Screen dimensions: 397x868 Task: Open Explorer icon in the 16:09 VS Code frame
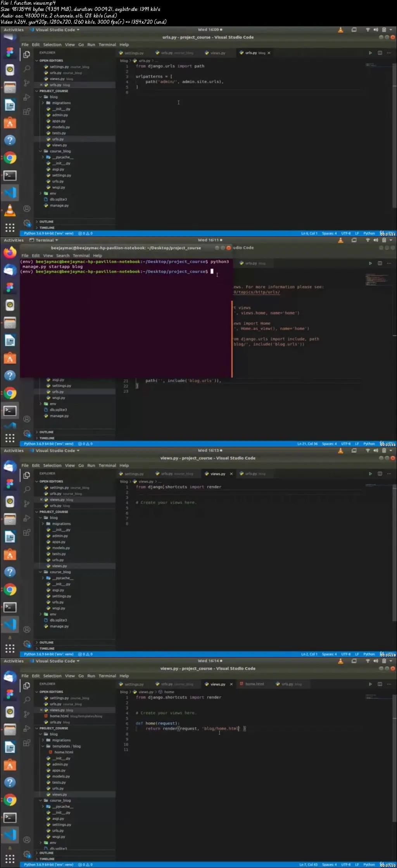tap(27, 55)
